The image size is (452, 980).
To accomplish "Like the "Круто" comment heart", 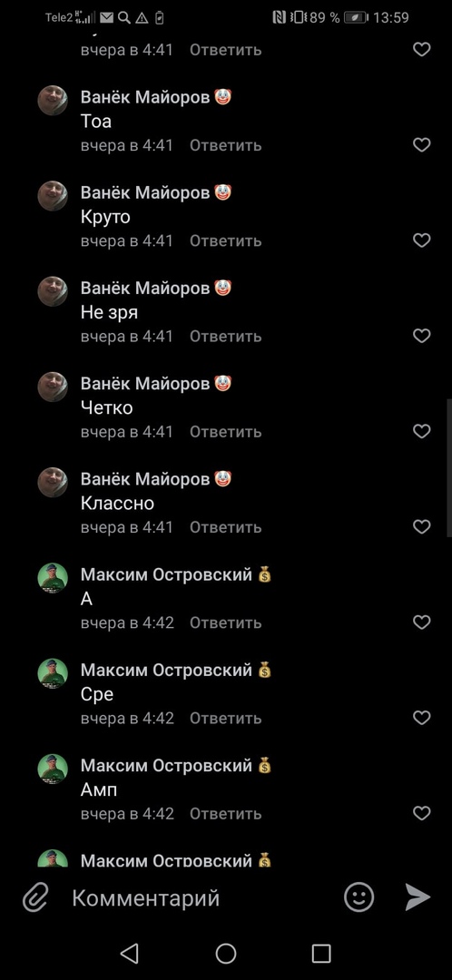I will click(x=422, y=240).
